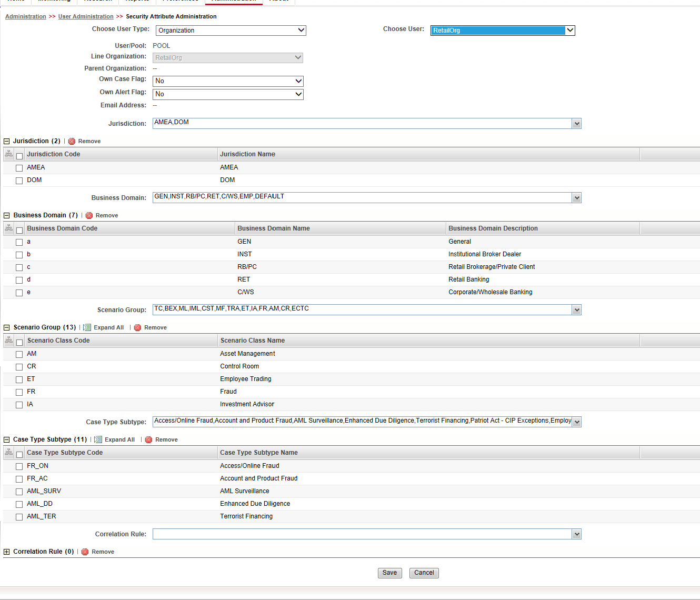Click the Remove icon for Jurisdiction section
This screenshot has width=700, height=600.
[x=72, y=141]
